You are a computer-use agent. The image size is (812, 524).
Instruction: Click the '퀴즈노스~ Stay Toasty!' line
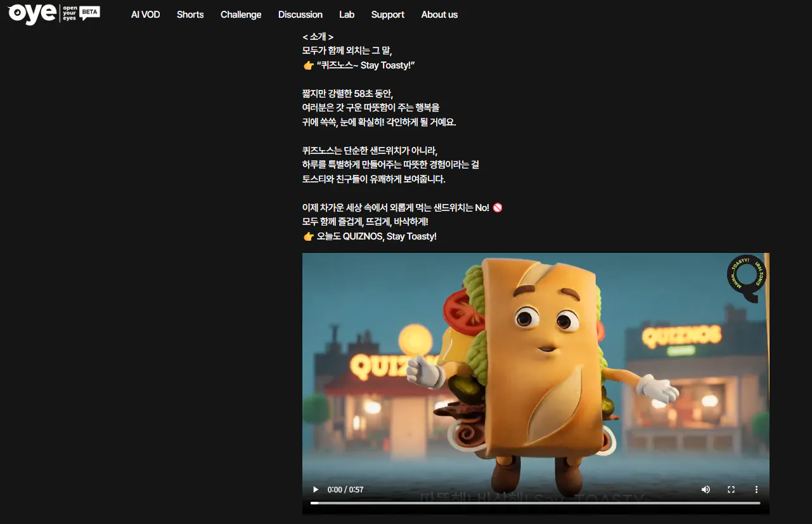click(359, 65)
